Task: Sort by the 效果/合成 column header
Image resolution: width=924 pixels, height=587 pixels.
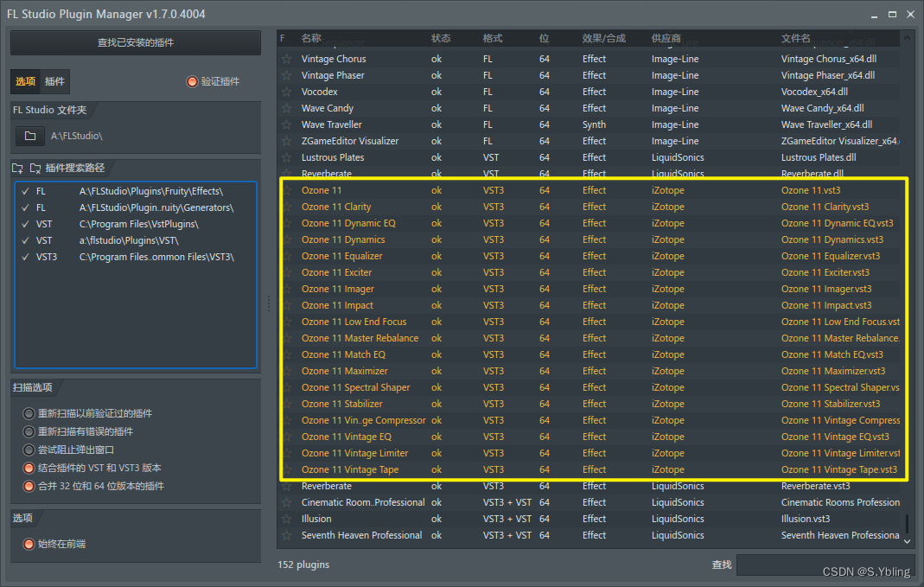Action: [x=604, y=38]
